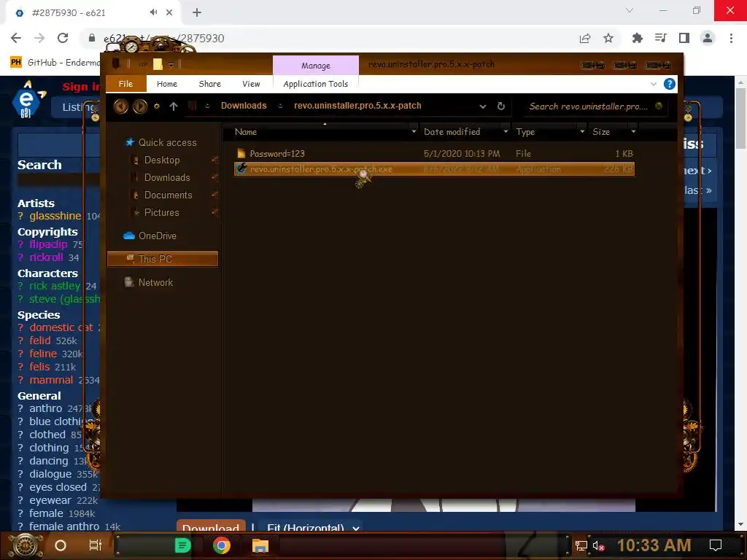Open the Start menu steampunk button
Screen dimensions: 747x560
pyautogui.click(x=26, y=545)
